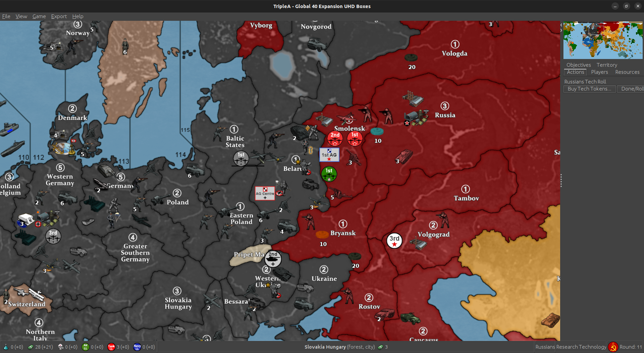Click the Russia territory label

(445, 115)
